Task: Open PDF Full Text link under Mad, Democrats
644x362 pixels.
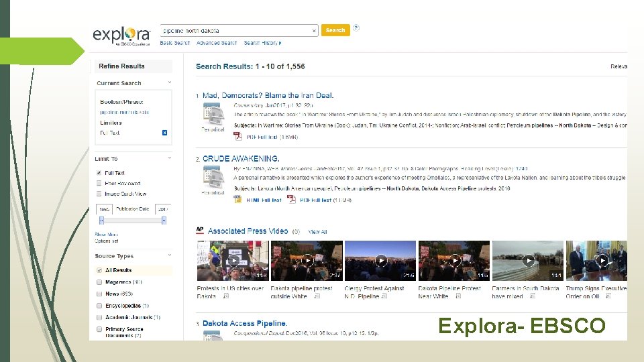Action: tap(262, 137)
